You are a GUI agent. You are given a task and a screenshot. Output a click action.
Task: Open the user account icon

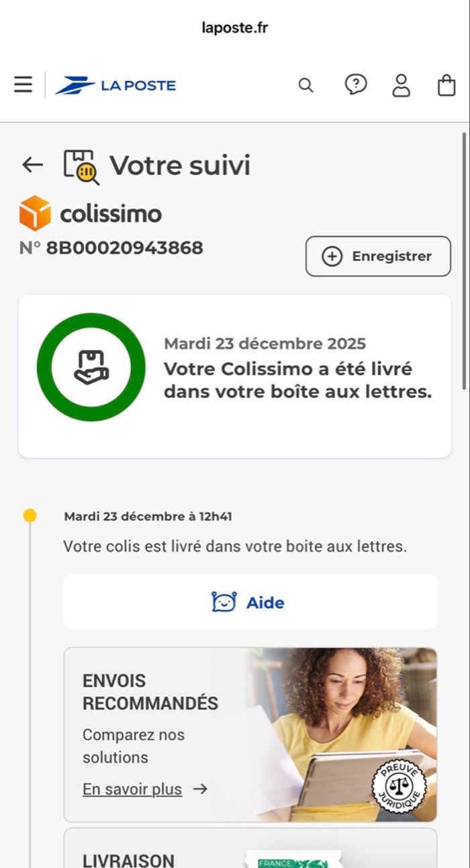point(401,85)
